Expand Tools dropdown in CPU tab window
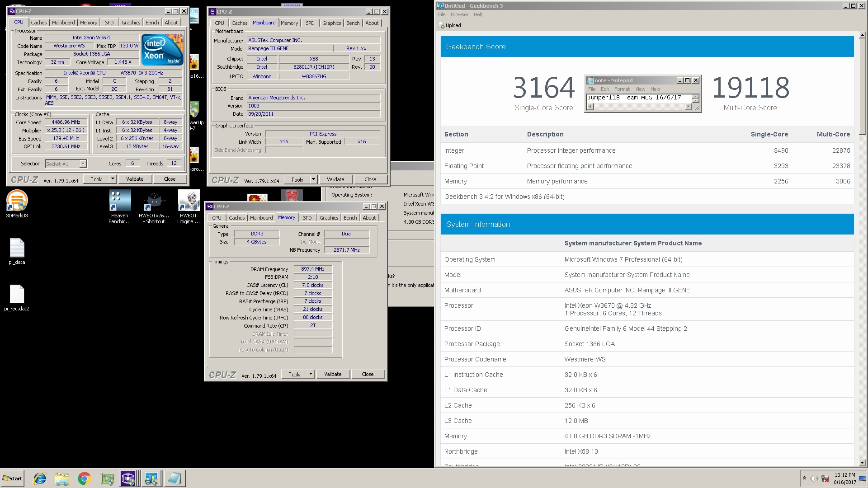Screen dimensions: 868x488 [x=113, y=179]
